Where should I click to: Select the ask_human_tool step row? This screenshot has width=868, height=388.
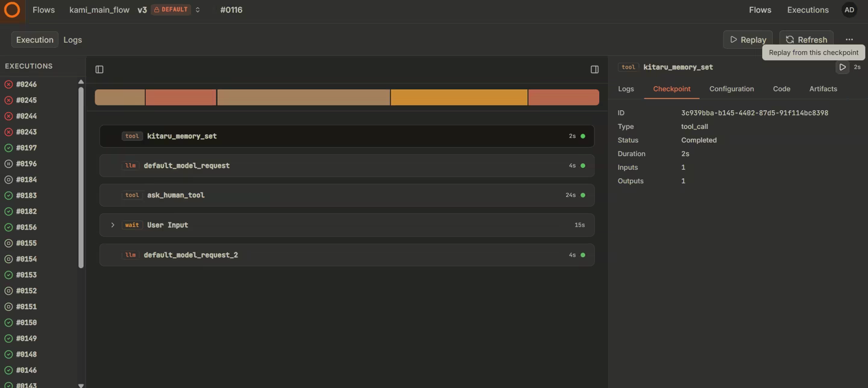[x=347, y=195]
